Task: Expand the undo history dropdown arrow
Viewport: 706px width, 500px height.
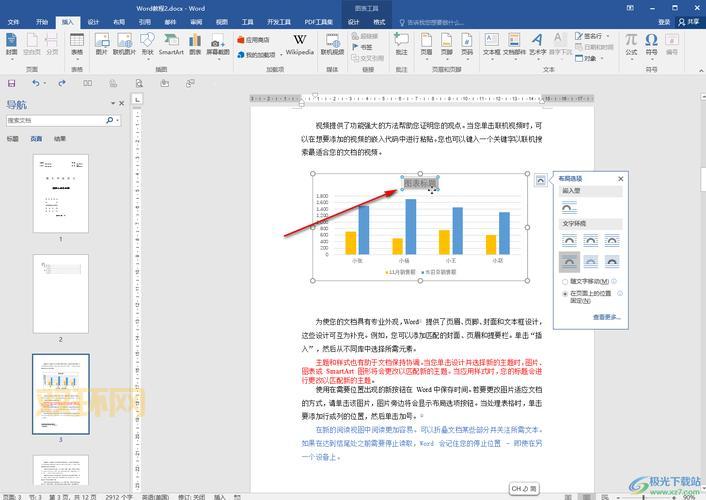Action: [46, 84]
